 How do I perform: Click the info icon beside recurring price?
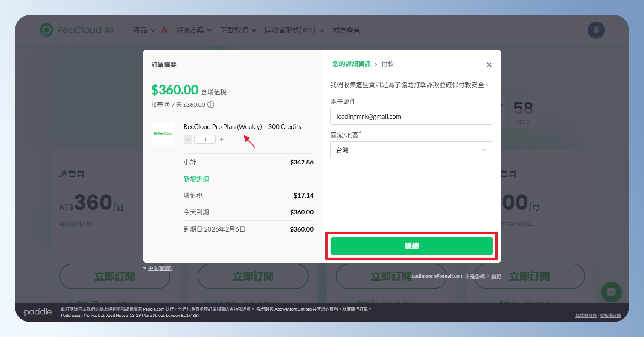click(211, 105)
